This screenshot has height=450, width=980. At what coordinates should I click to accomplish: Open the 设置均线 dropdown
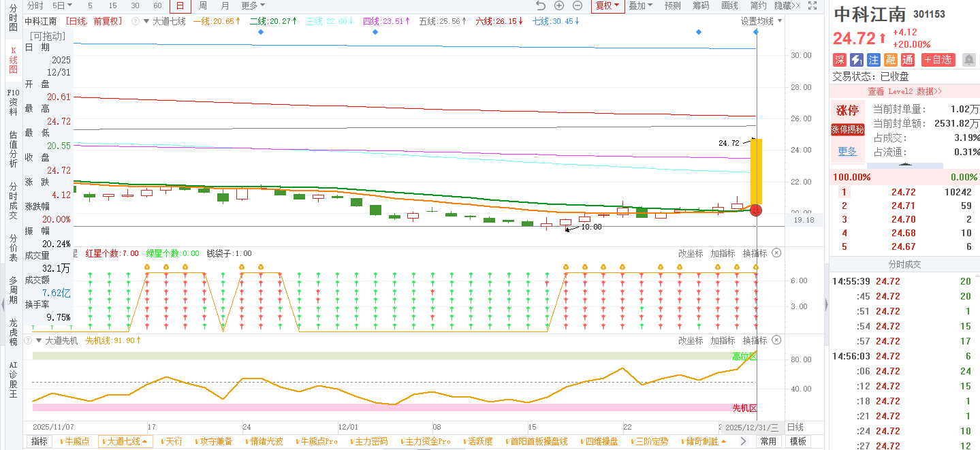point(761,21)
